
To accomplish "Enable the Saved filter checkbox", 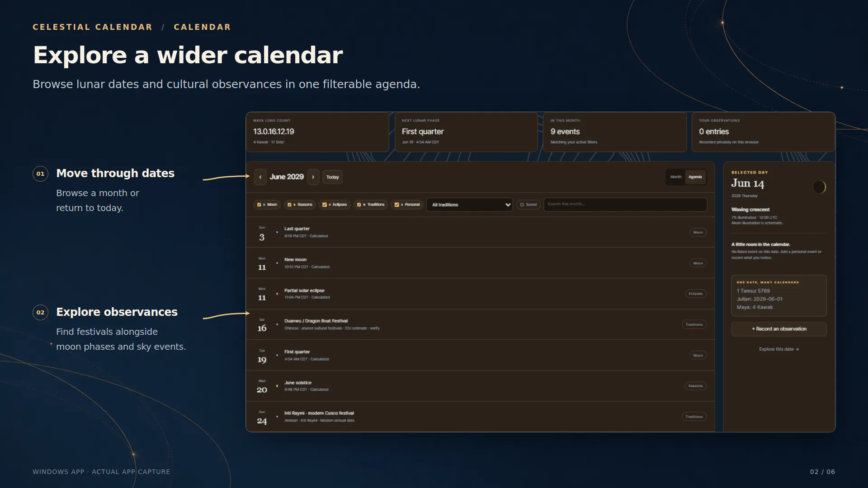I will [522, 205].
